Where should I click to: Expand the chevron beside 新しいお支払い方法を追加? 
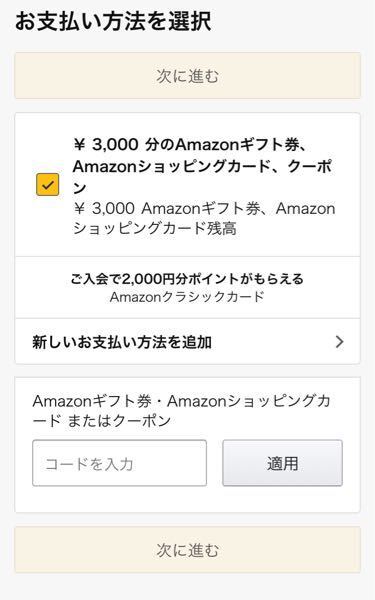tap(339, 342)
